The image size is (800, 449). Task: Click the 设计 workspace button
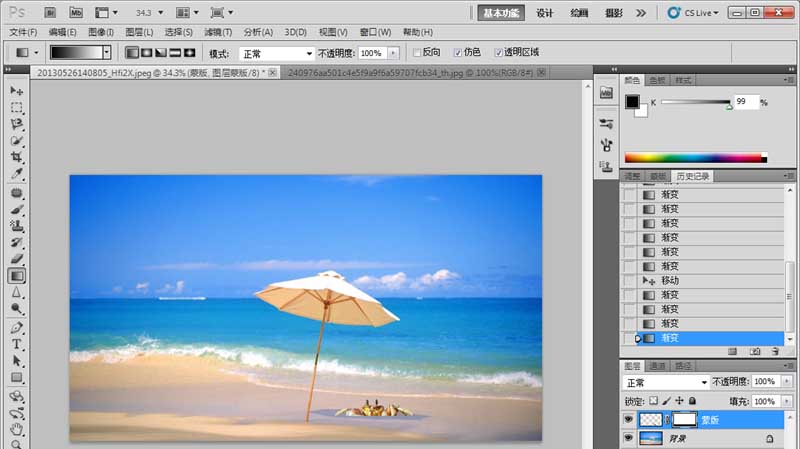tap(544, 13)
